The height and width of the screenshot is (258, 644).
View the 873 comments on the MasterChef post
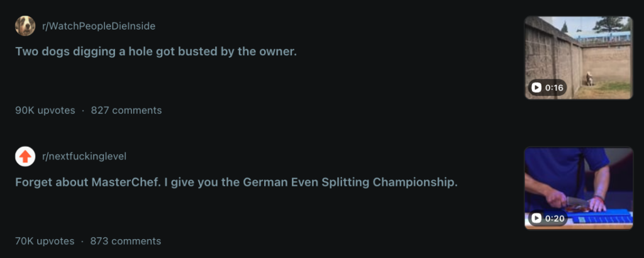[126, 241]
